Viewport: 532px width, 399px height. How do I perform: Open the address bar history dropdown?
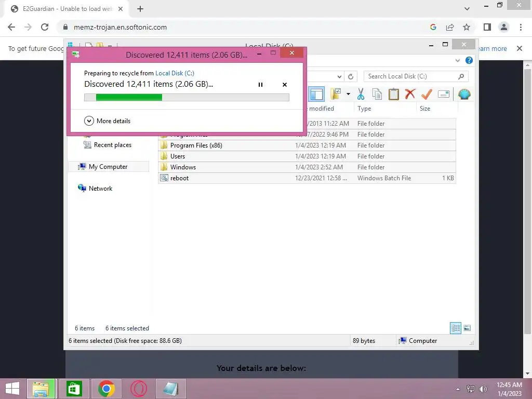pos(339,76)
